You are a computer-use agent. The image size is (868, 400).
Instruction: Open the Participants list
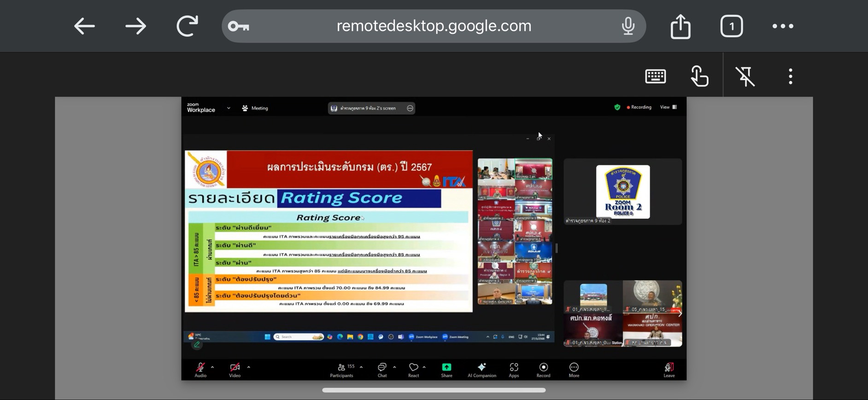pos(341,369)
